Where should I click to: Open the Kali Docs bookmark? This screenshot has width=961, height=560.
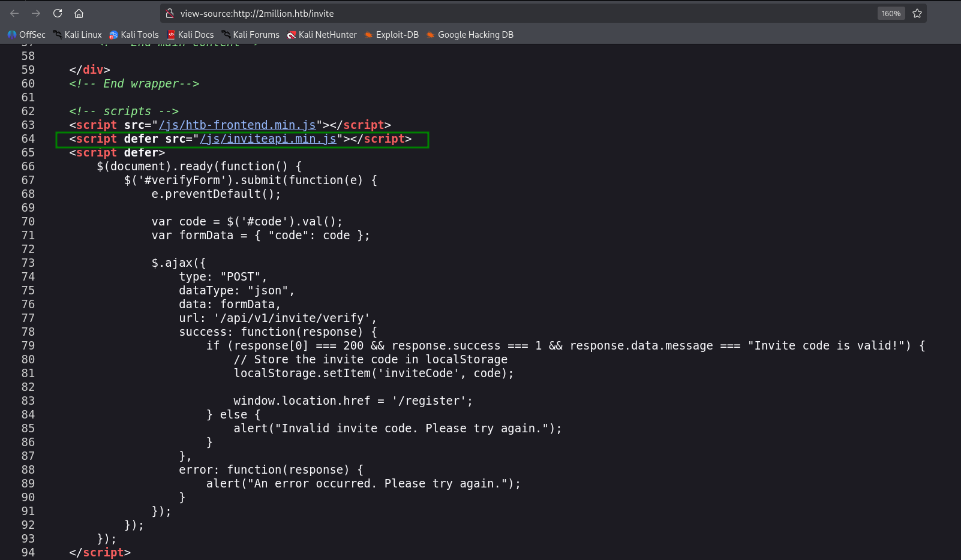coord(190,35)
